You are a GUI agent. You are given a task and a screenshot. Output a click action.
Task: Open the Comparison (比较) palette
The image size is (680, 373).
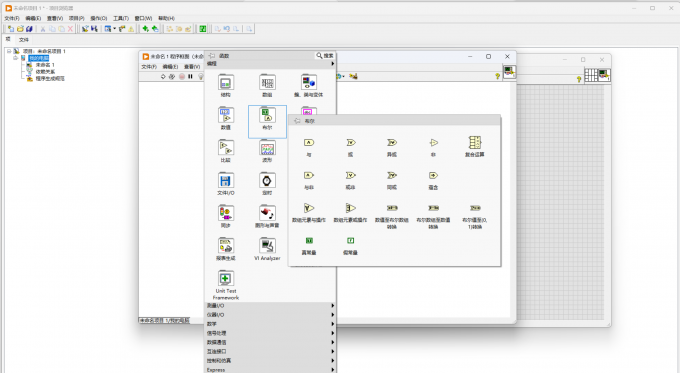[226, 151]
